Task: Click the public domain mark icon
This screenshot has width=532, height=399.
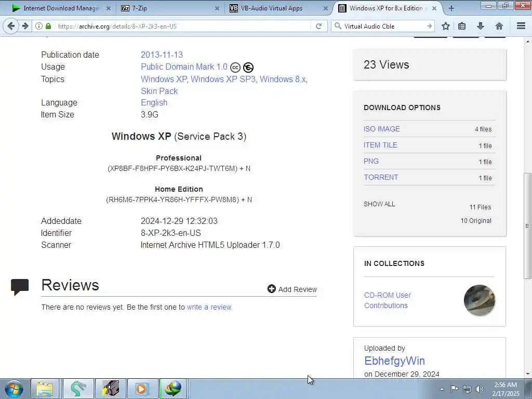Action: click(x=248, y=68)
